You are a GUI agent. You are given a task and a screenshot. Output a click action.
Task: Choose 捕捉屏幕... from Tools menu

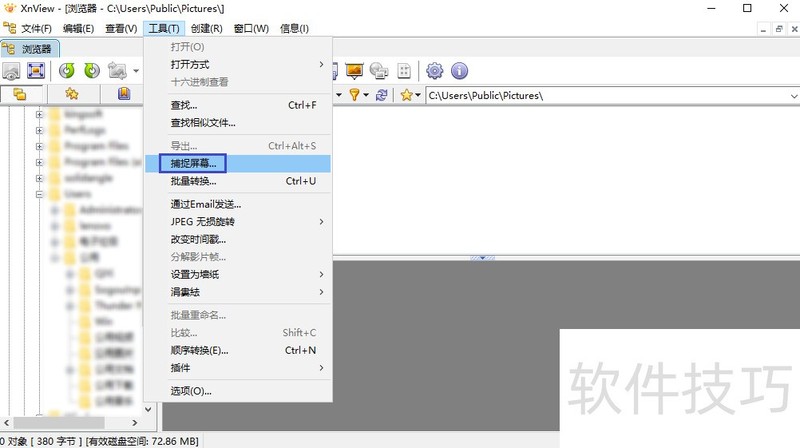point(238,163)
